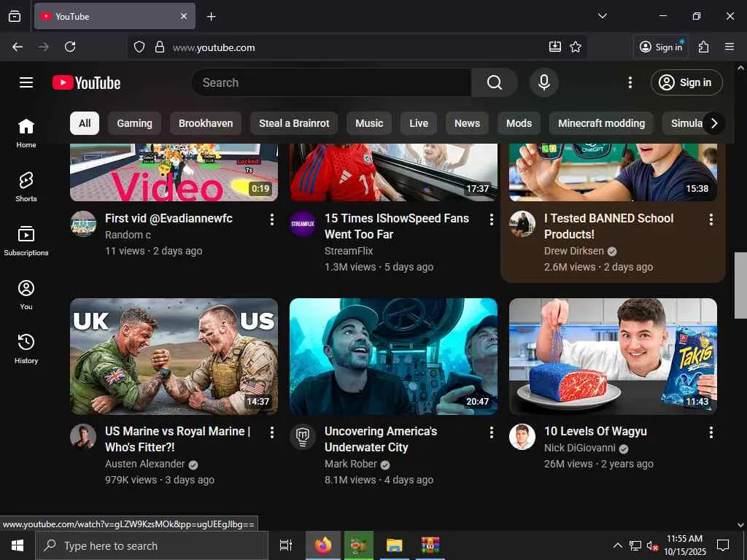Open the Windows notification center icon
Screen dimensions: 747x560
click(x=723, y=545)
